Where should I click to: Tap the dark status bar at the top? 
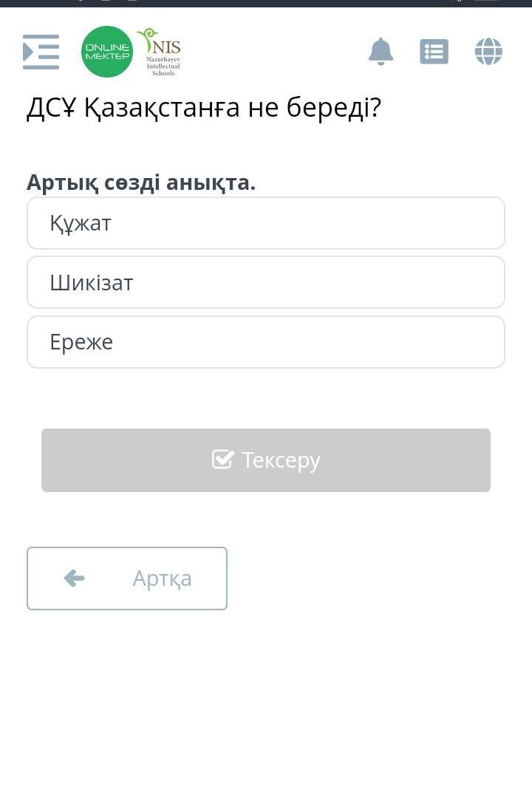(266, 3)
